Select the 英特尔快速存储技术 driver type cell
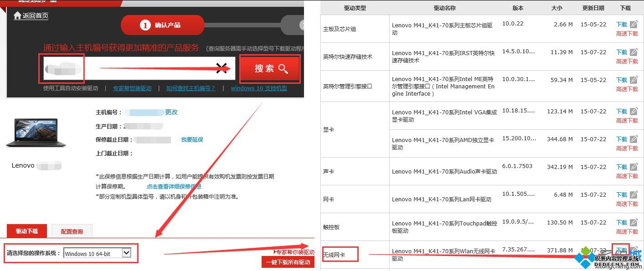 (355, 56)
